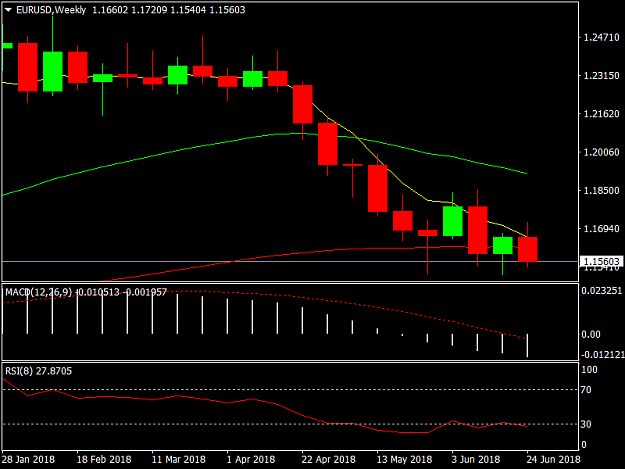This screenshot has width=625, height=469.
Task: Select the latest MACD histogram bar
Action: (x=527, y=345)
